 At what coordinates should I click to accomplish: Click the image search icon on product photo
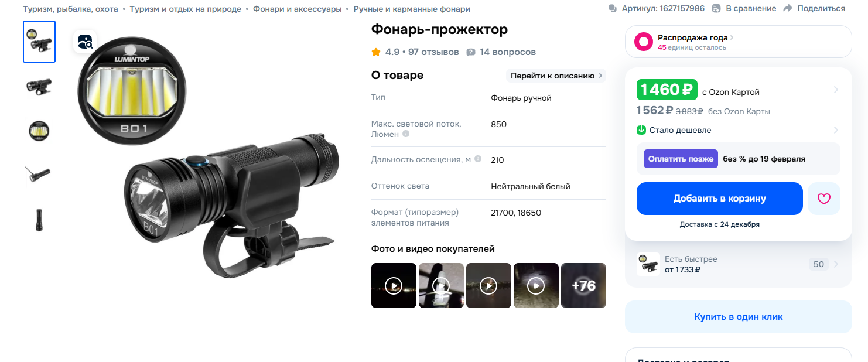click(85, 42)
